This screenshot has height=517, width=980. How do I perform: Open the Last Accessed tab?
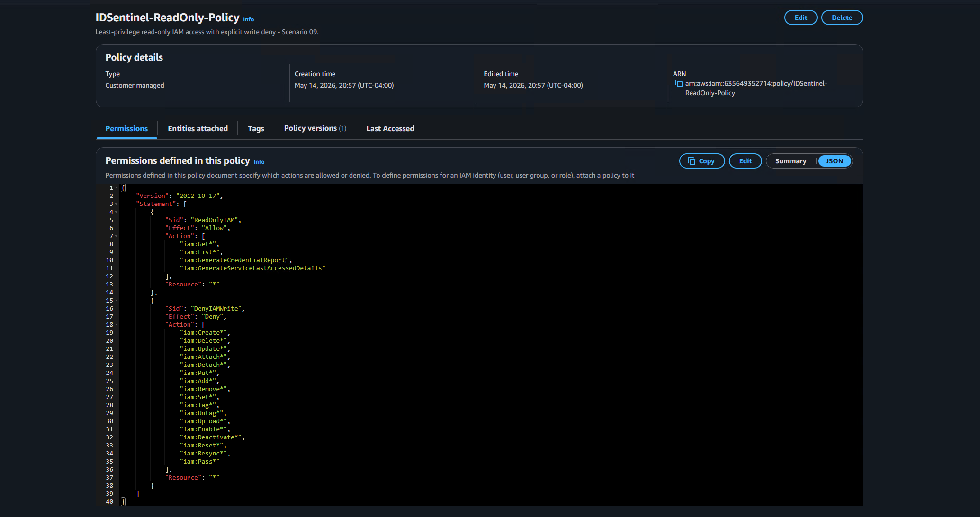(390, 128)
